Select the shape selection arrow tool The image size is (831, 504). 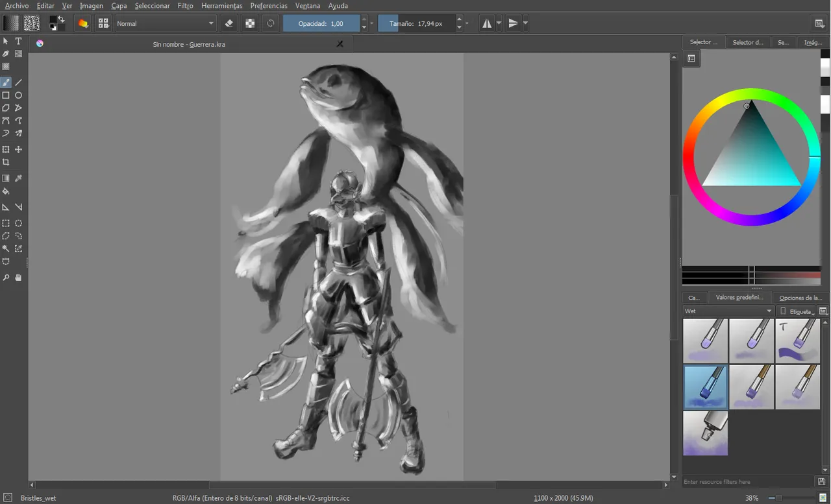click(6, 41)
